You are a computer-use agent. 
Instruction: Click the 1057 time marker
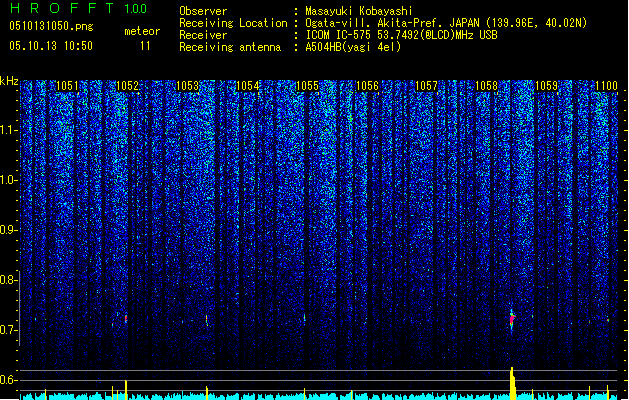[x=426, y=86]
